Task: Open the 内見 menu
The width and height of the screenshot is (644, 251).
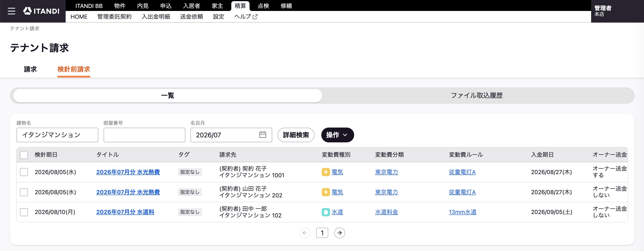Action: coord(143,6)
